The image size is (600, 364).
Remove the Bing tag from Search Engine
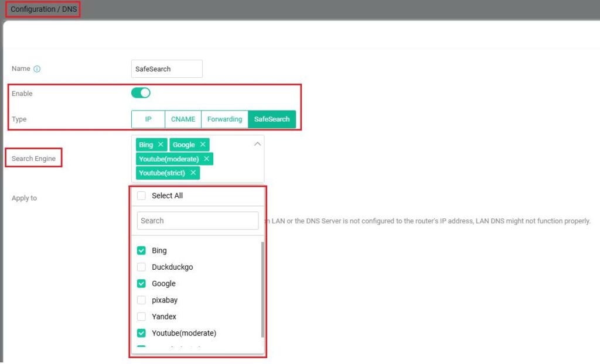pos(161,145)
